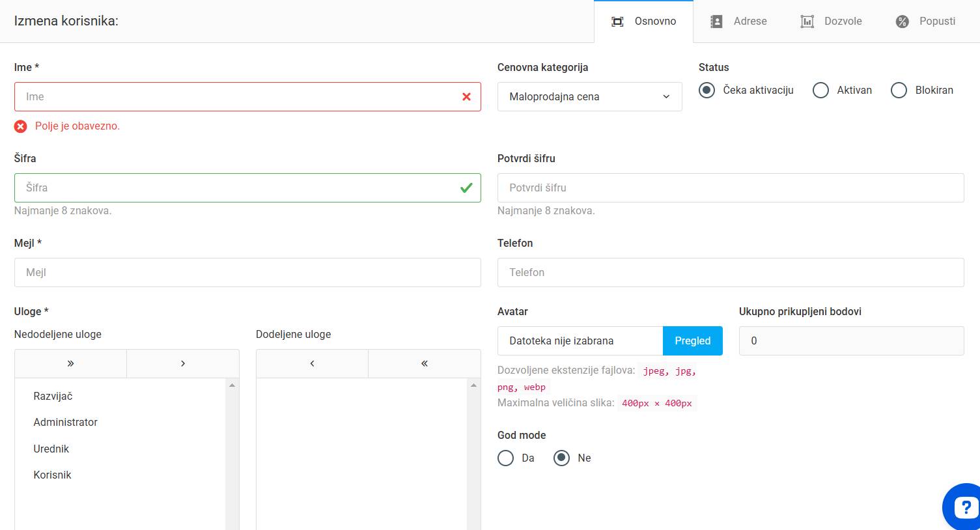Focus the Mejl input field
The image size is (980, 530).
pos(247,272)
